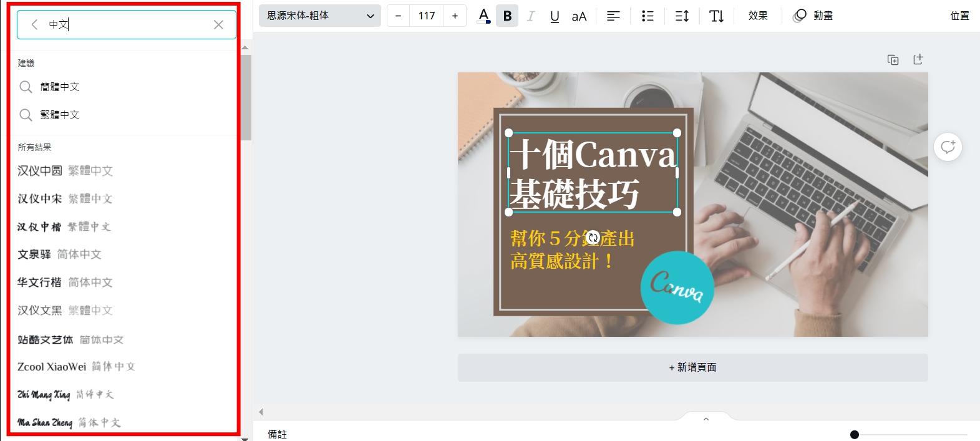
Task: Decrease font size with minus button
Action: (398, 16)
